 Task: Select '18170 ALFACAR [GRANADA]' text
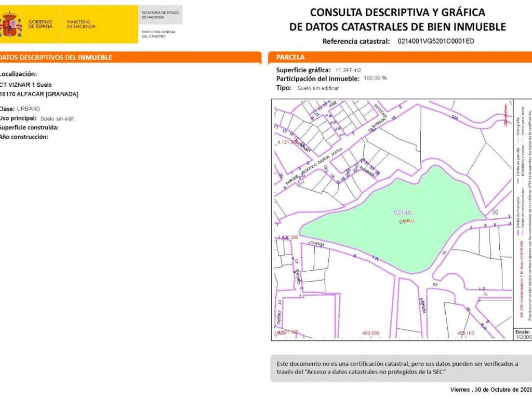click(x=39, y=95)
